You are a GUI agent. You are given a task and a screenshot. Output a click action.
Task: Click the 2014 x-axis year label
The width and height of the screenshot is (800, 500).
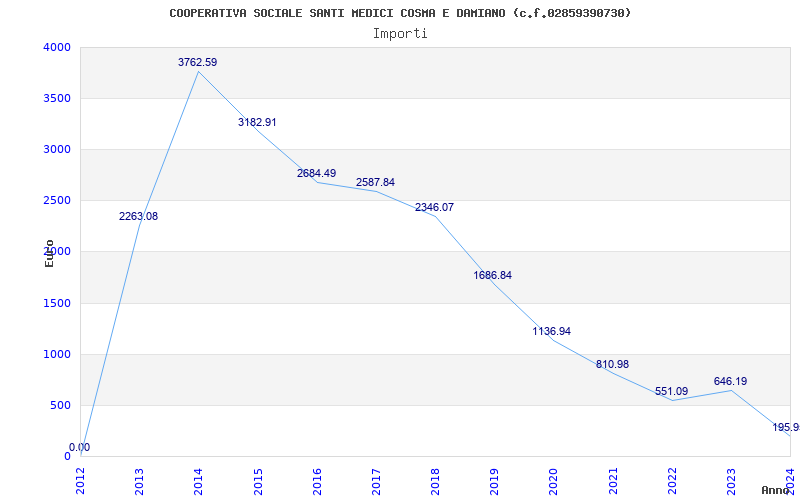(198, 481)
